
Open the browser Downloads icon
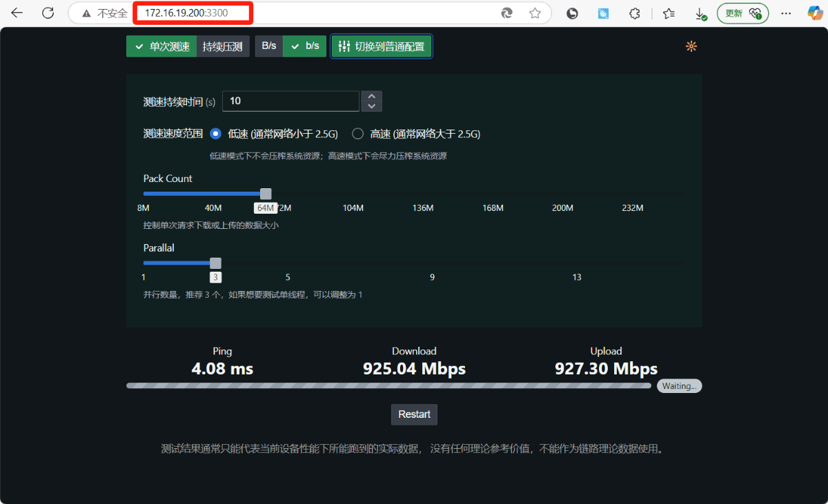(700, 12)
